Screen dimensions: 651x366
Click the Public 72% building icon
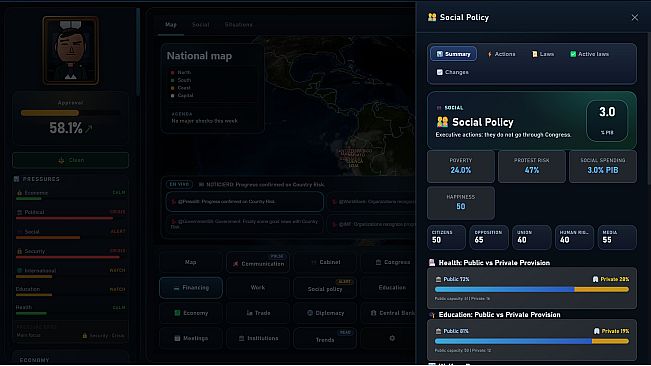[438, 279]
